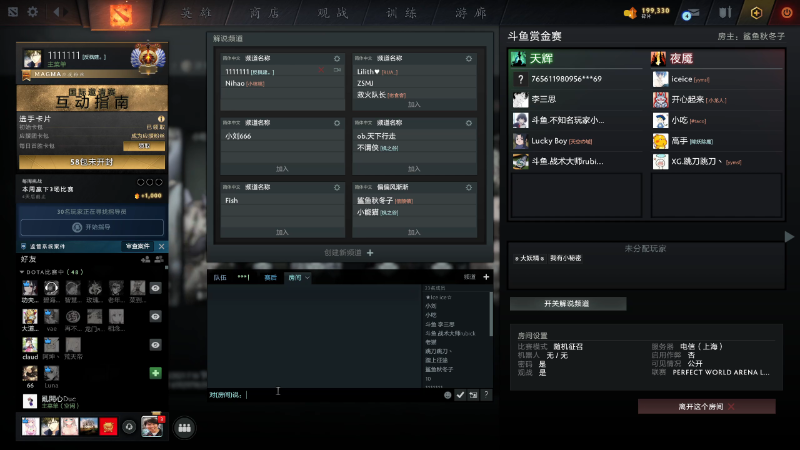Click the voice headset icon in bottom bar
The height and width of the screenshot is (450, 800).
pos(129,427)
